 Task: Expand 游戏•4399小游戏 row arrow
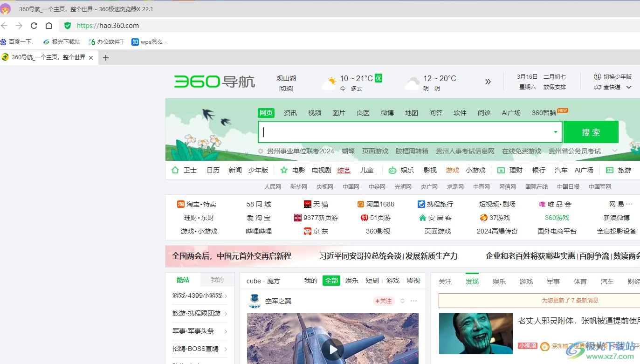[226, 296]
